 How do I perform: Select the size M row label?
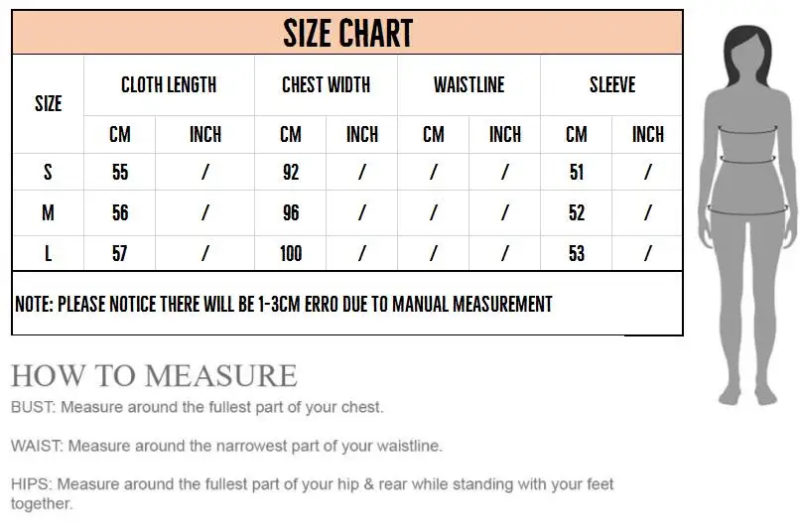(x=48, y=212)
